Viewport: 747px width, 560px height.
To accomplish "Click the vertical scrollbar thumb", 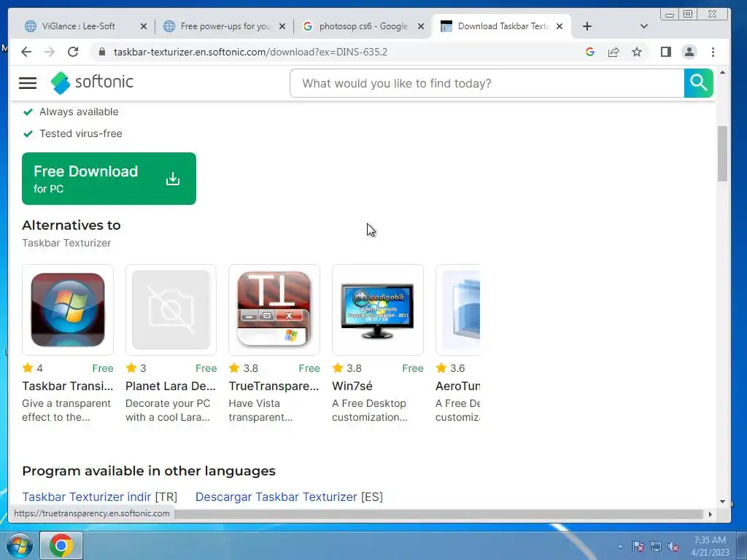I will [x=723, y=153].
